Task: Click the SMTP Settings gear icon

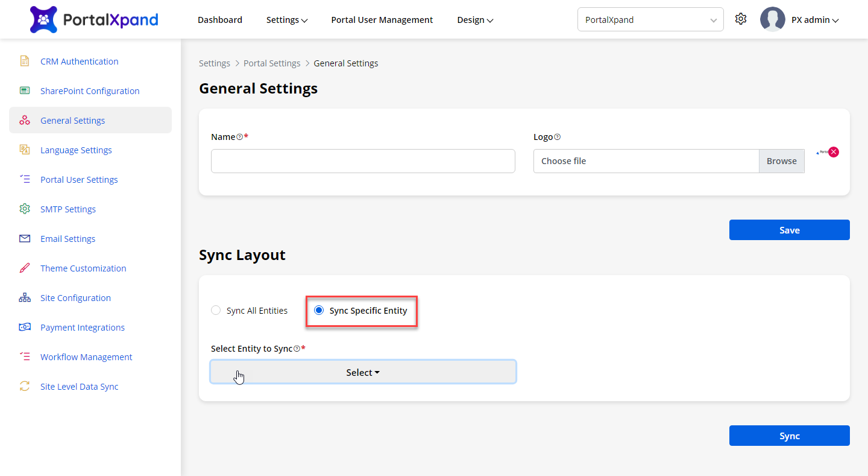Action: [x=25, y=209]
